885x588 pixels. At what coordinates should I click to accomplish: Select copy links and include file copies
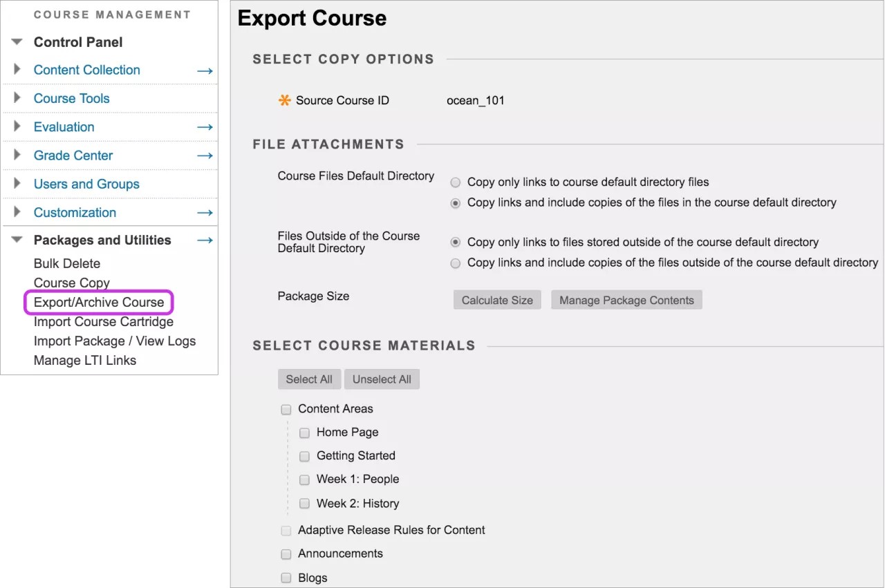[x=455, y=202]
